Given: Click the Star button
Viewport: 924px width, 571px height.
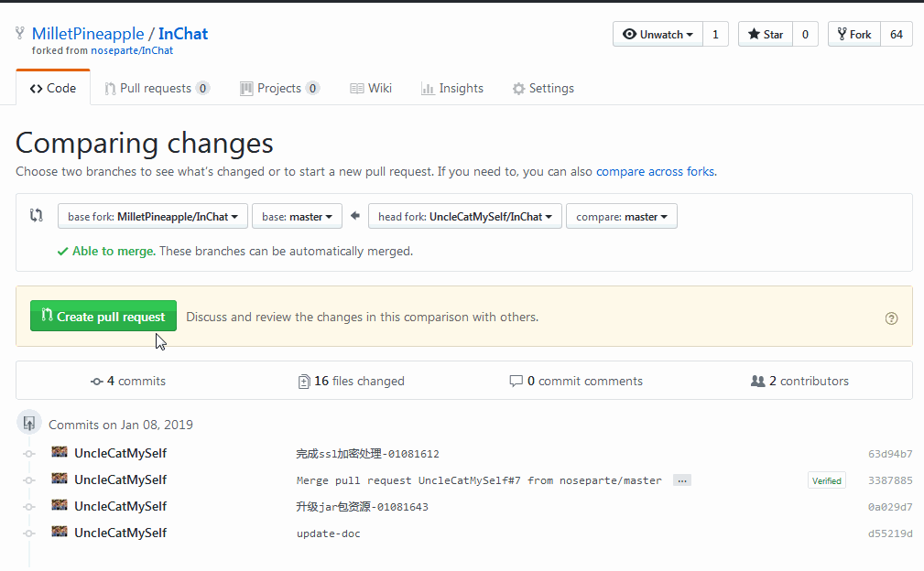Looking at the screenshot, I should point(766,35).
